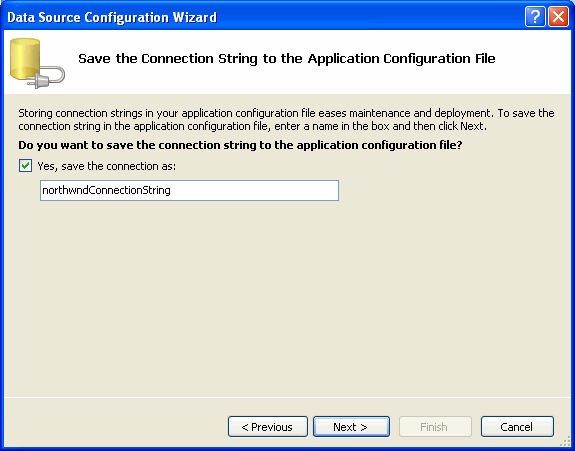Click the bold "Do you want to save" question

tap(240, 145)
